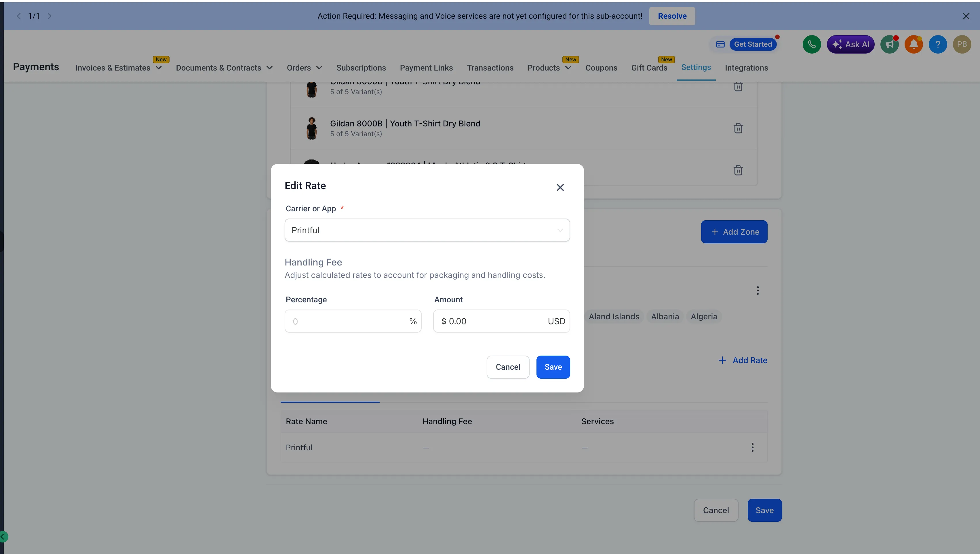
Task: Click the Percentage handling fee input
Action: click(348, 321)
